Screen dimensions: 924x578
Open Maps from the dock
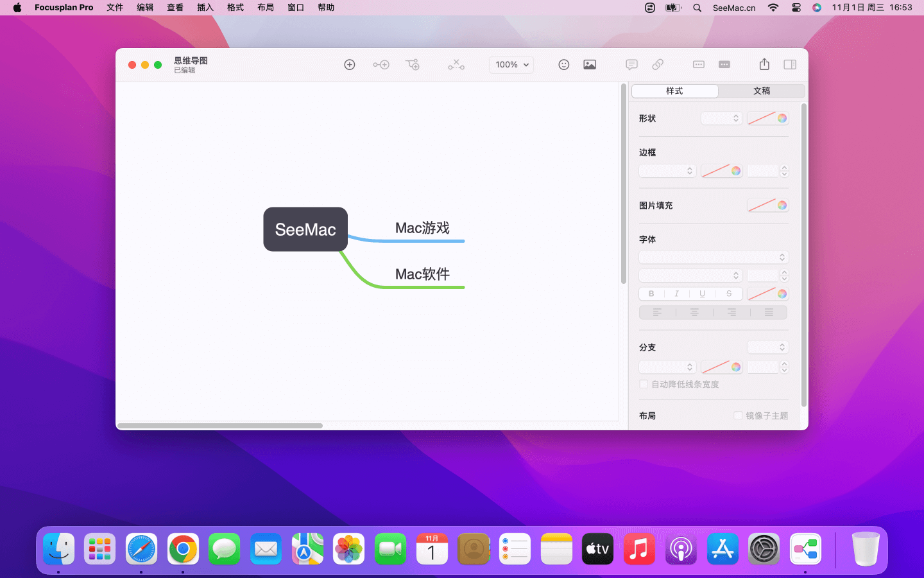pyautogui.click(x=307, y=549)
